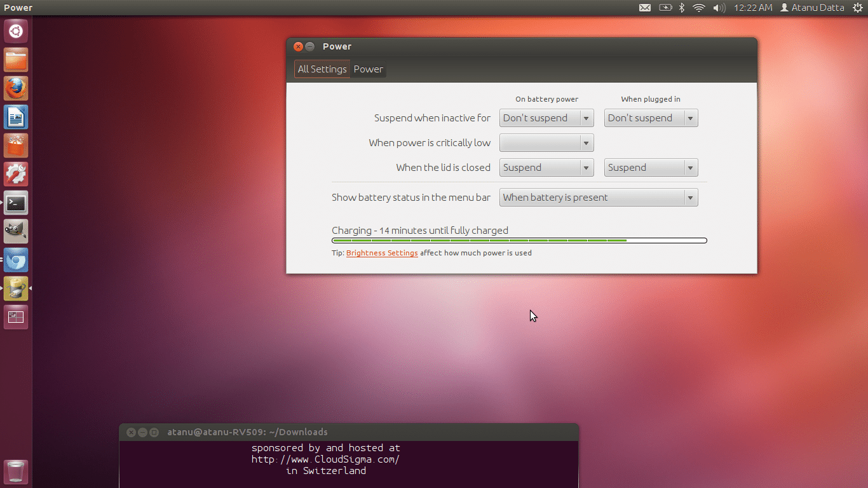Click the "When the lid is closed" label
Viewport: 868px width, 488px height.
443,168
